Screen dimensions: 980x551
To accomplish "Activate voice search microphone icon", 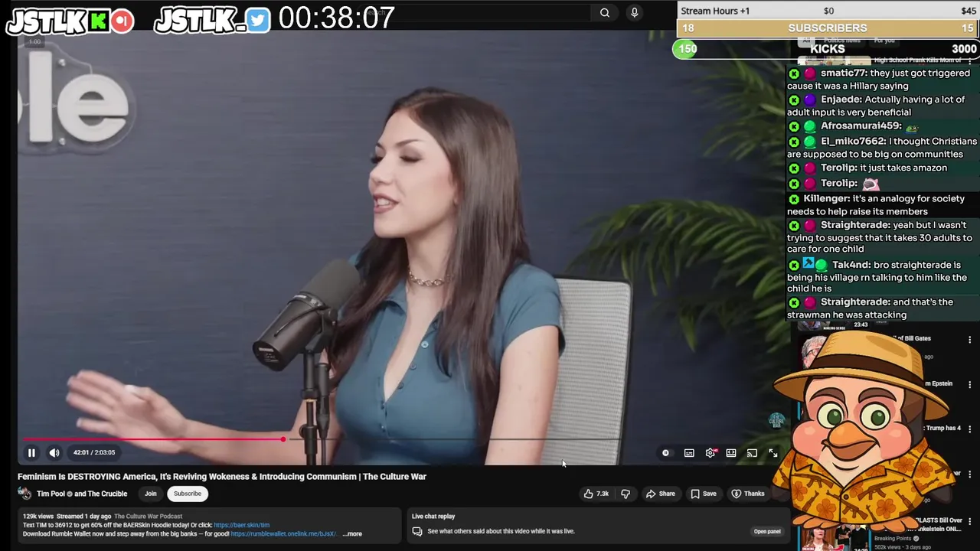I will (x=634, y=12).
